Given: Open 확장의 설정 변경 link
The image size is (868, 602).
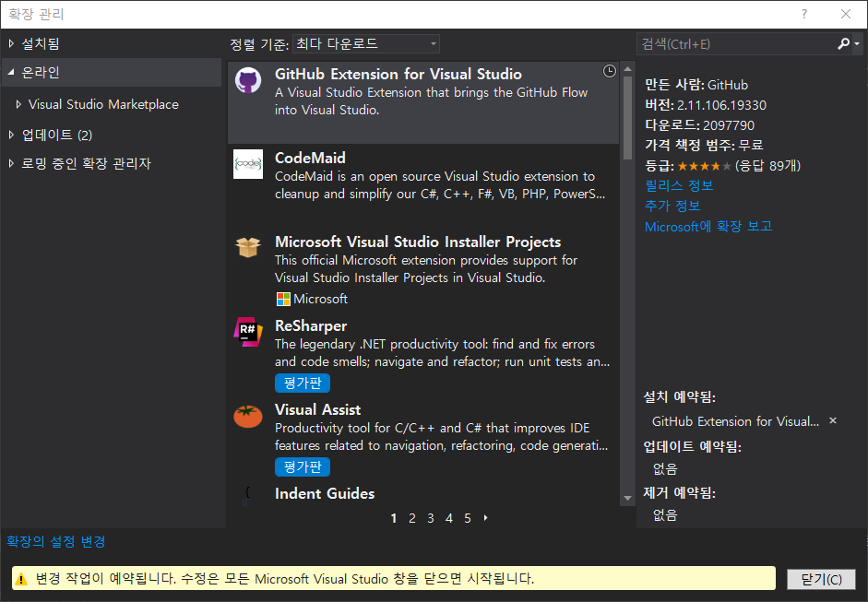Looking at the screenshot, I should click(56, 541).
